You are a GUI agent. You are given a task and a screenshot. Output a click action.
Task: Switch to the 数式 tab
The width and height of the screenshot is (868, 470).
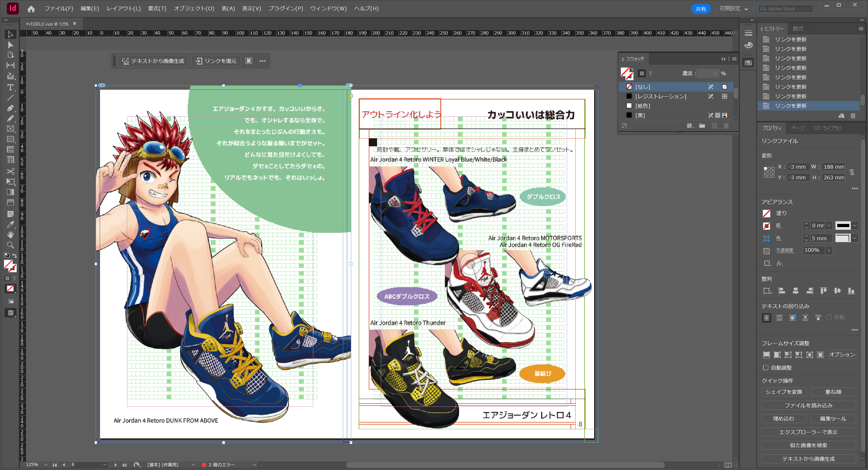click(x=798, y=29)
